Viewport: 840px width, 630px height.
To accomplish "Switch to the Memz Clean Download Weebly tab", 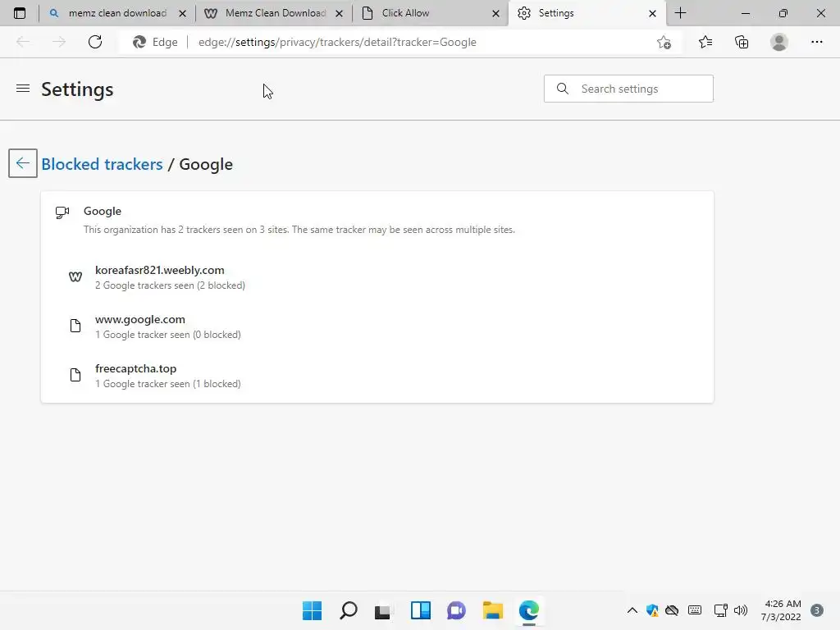I will pyautogui.click(x=274, y=13).
